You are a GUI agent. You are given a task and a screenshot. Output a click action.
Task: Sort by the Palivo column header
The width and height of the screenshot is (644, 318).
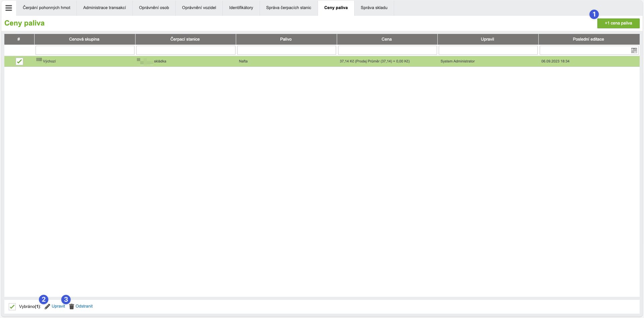click(x=286, y=39)
